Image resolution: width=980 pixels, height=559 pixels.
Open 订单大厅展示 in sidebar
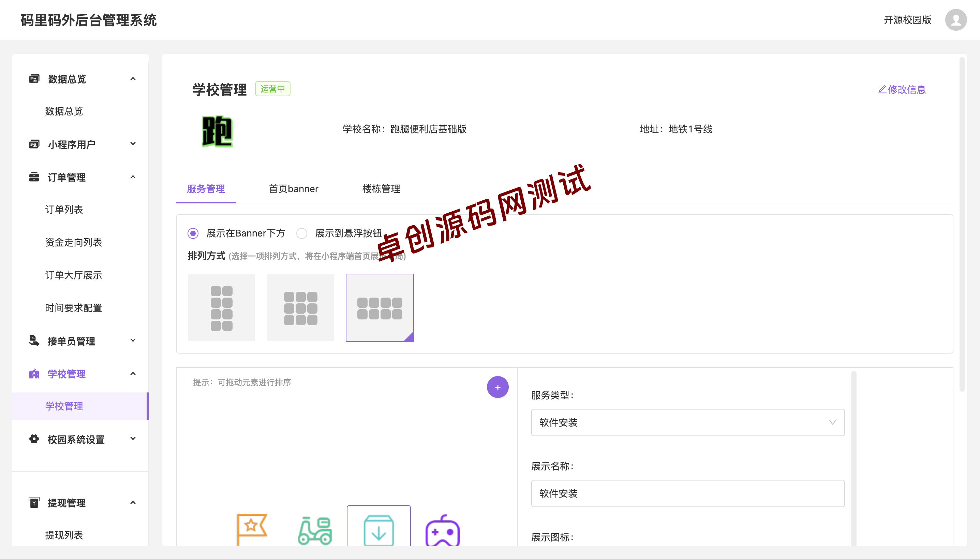click(x=74, y=275)
